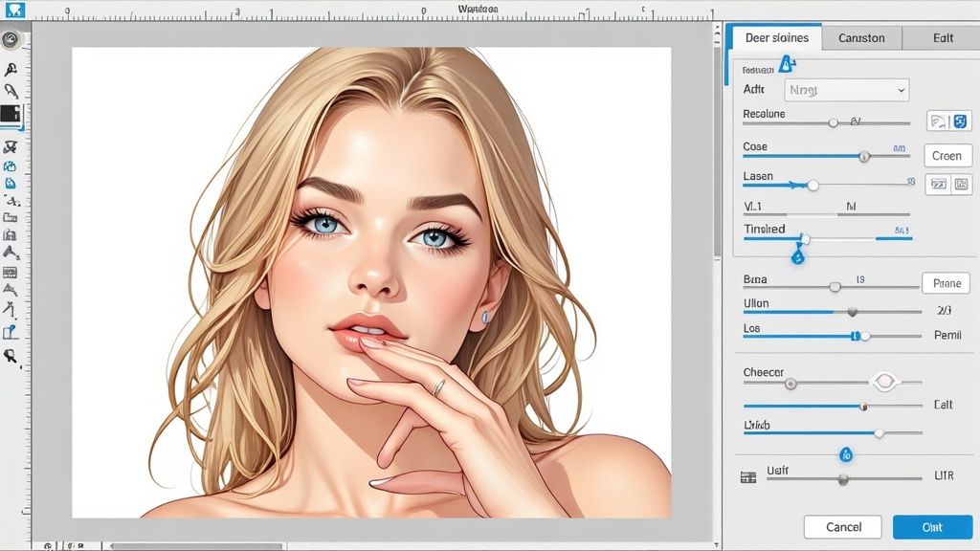Screen dimensions: 980x551
Task: Click the Tinolred slider handle
Action: pos(805,239)
